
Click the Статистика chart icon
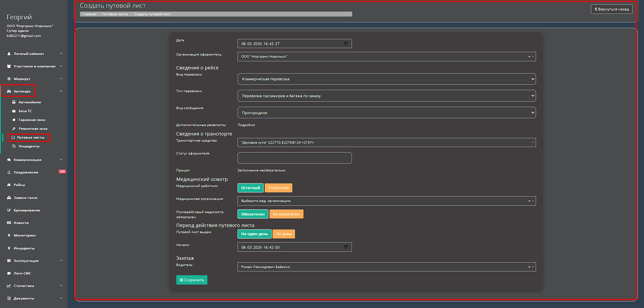click(x=9, y=286)
